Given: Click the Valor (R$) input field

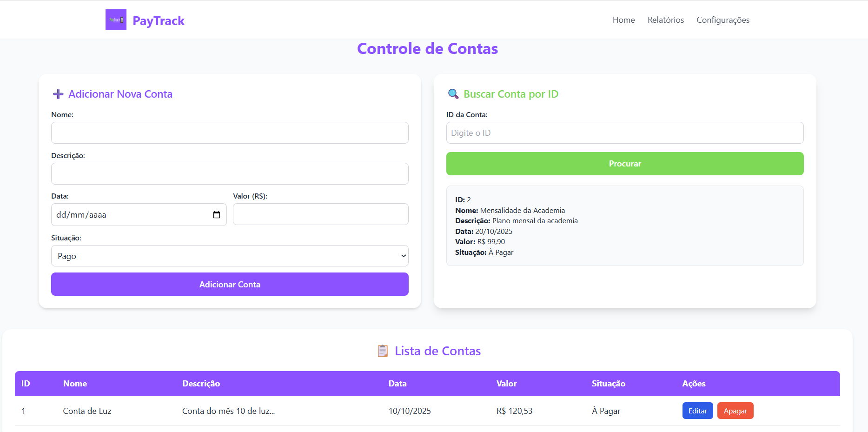Looking at the screenshot, I should [x=320, y=214].
